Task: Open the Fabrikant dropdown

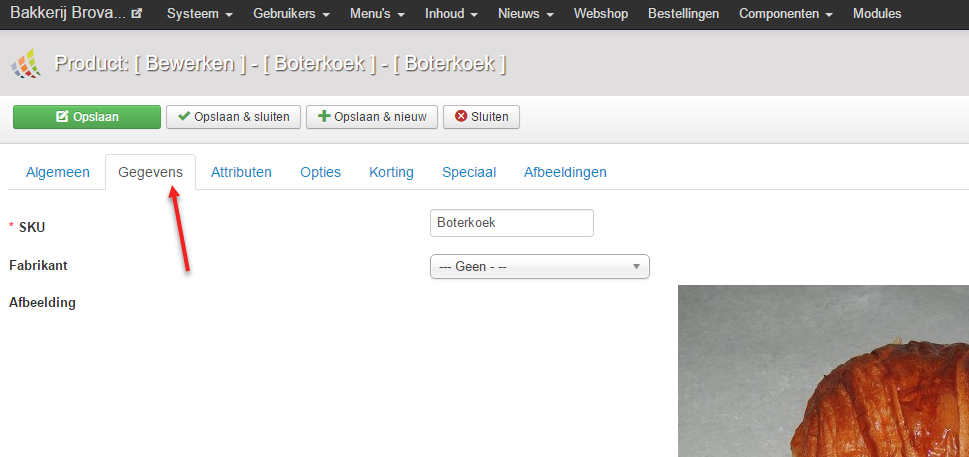Action: pos(540,267)
